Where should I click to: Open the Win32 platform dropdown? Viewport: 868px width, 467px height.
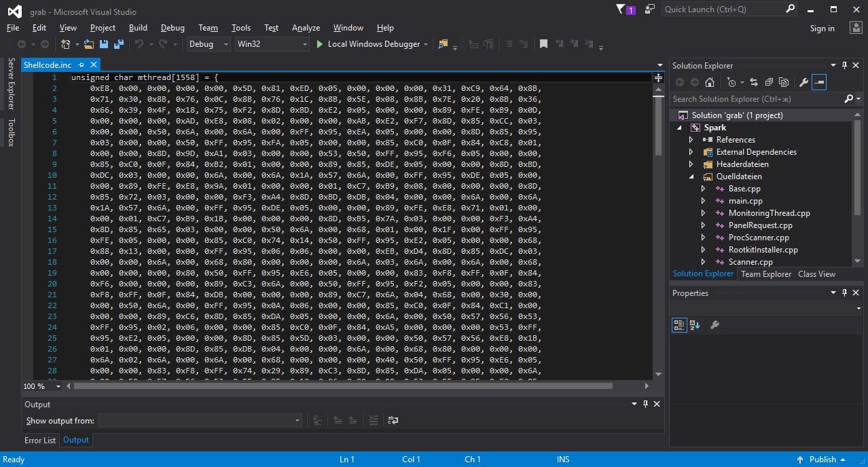(272, 44)
